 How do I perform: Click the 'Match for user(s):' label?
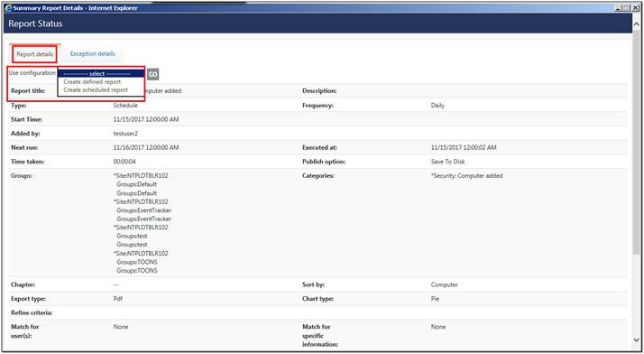click(x=25, y=331)
